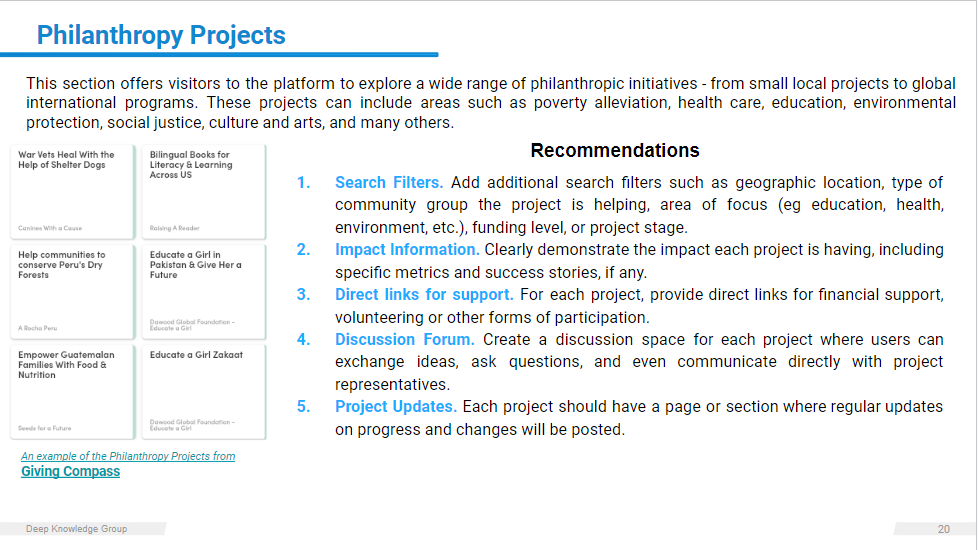Click the page number 20

tap(944, 529)
